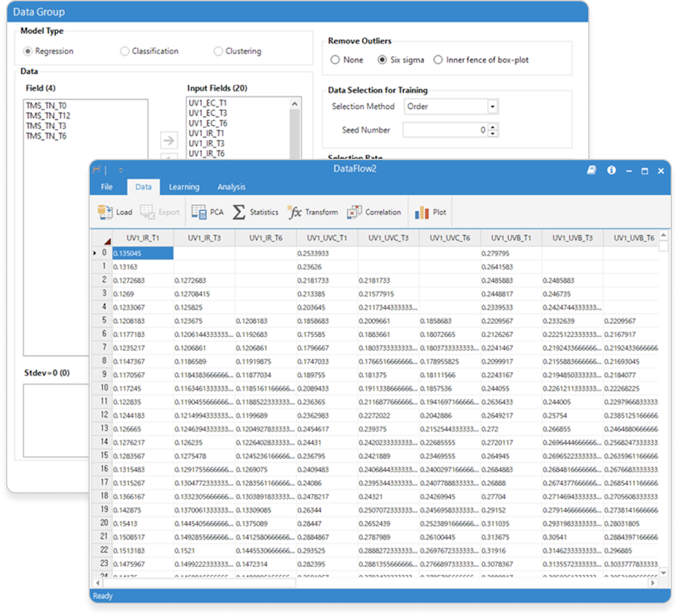Screen dimensions: 678x616
Task: Move field right with arrow button
Action: click(x=169, y=141)
